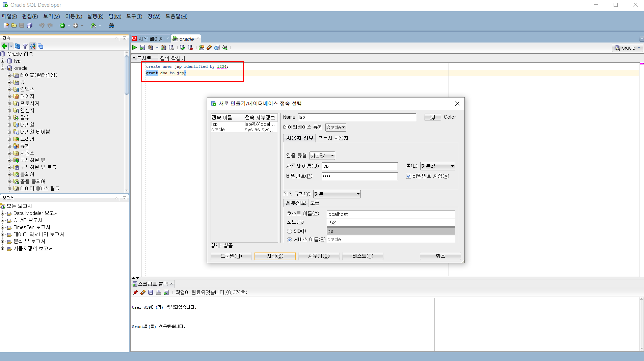644x361 pixels.
Task: Click the 지우기(C) button
Action: (x=319, y=256)
